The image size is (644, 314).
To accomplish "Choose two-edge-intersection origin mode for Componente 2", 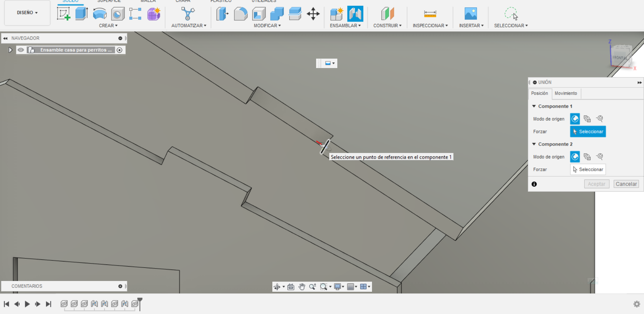I will (x=600, y=157).
